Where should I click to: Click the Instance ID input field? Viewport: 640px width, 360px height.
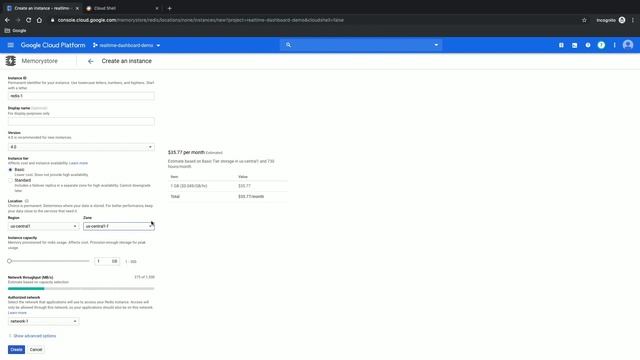81,96
